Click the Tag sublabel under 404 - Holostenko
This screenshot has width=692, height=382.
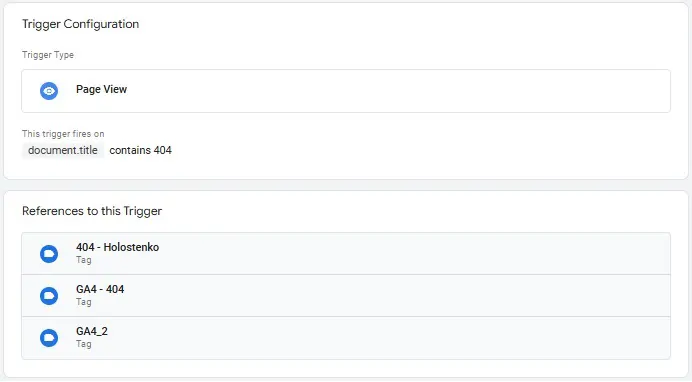click(84, 260)
